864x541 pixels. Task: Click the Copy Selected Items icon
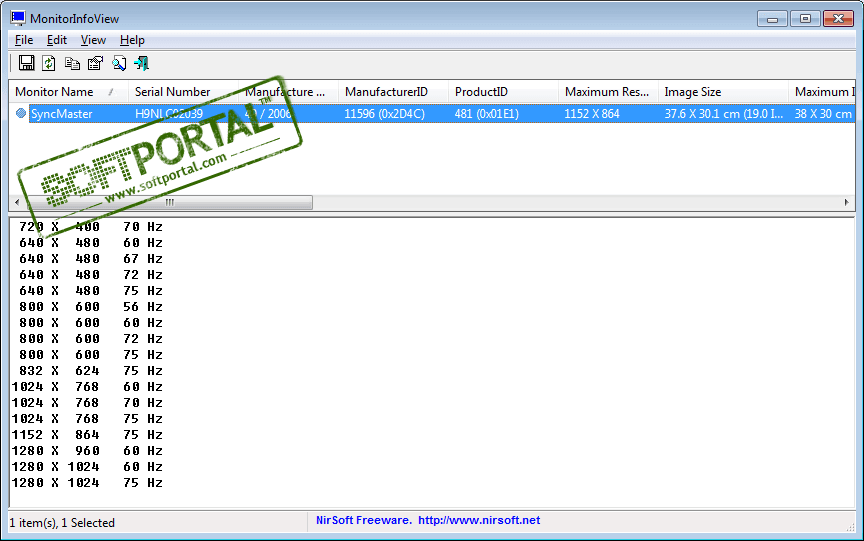click(72, 63)
